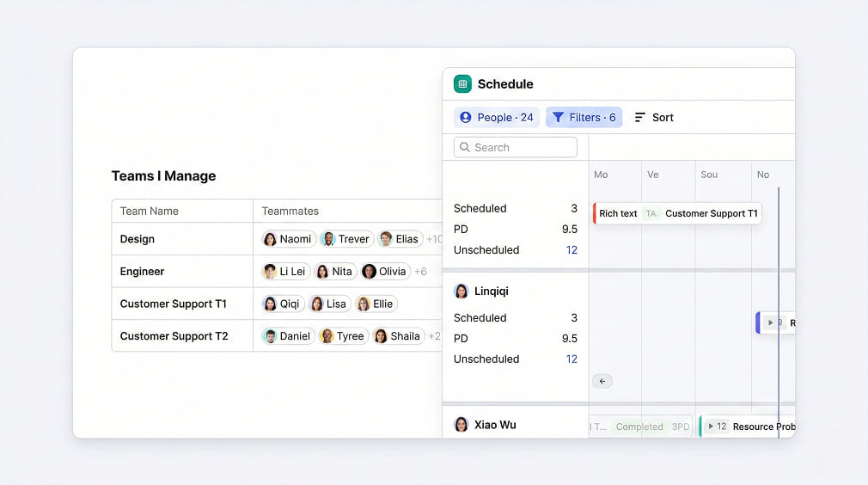Open the Sort options
Image resolution: width=868 pixels, height=485 pixels.
654,118
